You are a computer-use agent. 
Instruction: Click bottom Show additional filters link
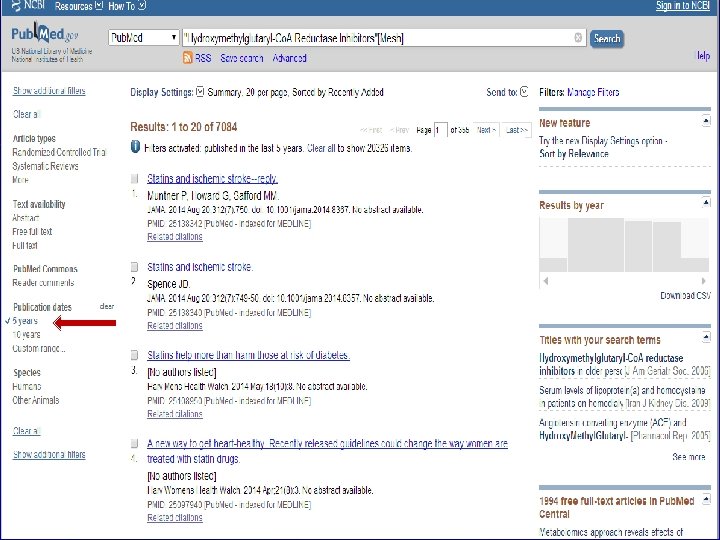click(x=49, y=454)
